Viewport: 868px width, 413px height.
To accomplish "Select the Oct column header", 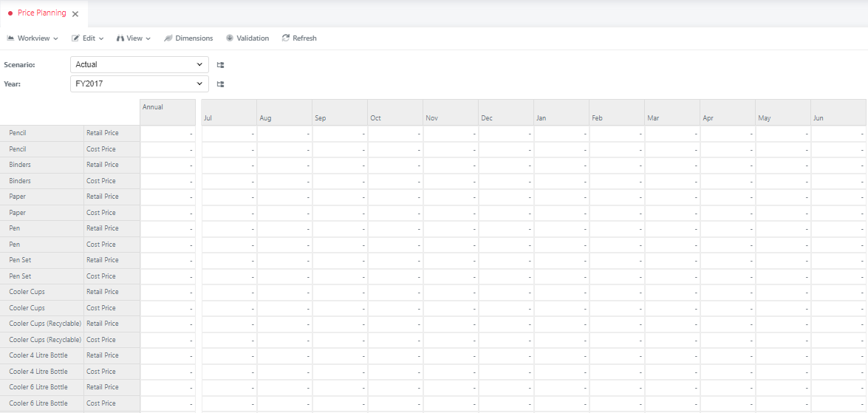I will [x=395, y=112].
